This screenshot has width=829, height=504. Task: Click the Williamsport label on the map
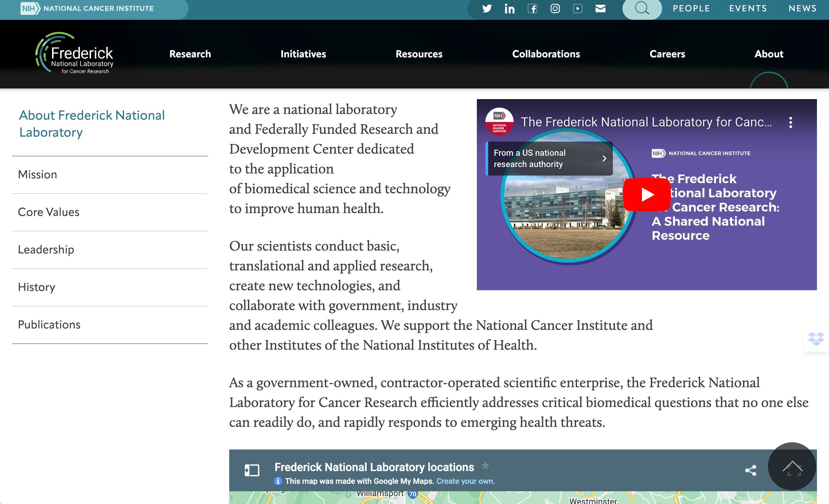click(380, 493)
